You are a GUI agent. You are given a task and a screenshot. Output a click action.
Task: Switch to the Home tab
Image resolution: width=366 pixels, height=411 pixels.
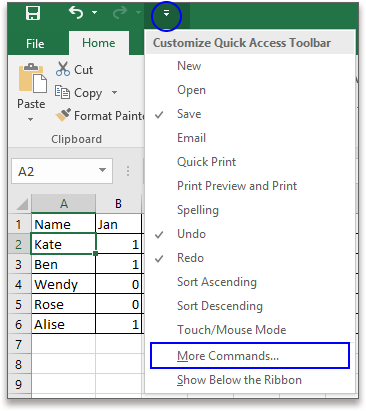99,43
